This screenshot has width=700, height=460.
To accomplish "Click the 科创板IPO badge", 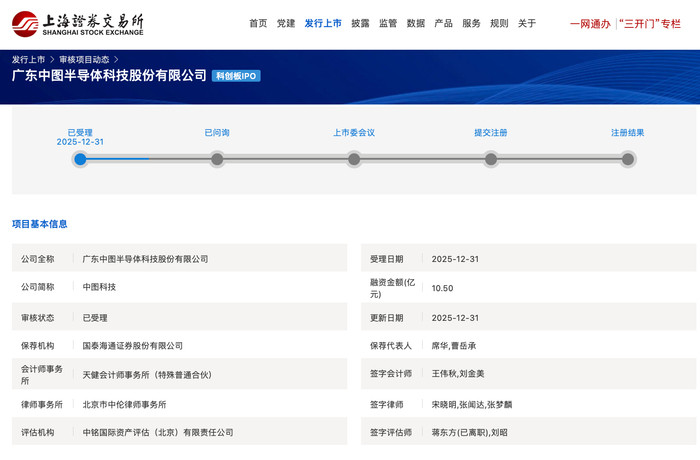I will pyautogui.click(x=237, y=76).
